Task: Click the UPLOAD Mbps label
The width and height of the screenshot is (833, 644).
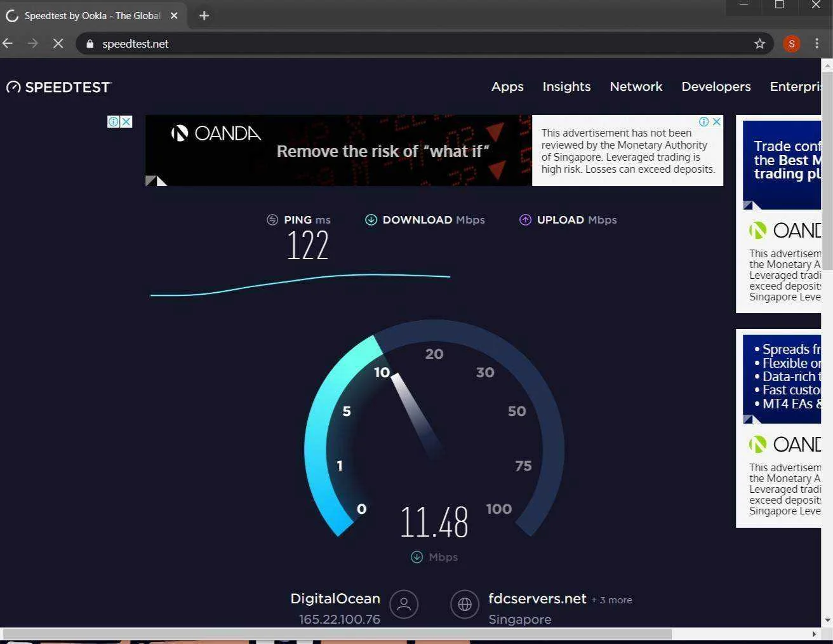Action: coord(577,220)
